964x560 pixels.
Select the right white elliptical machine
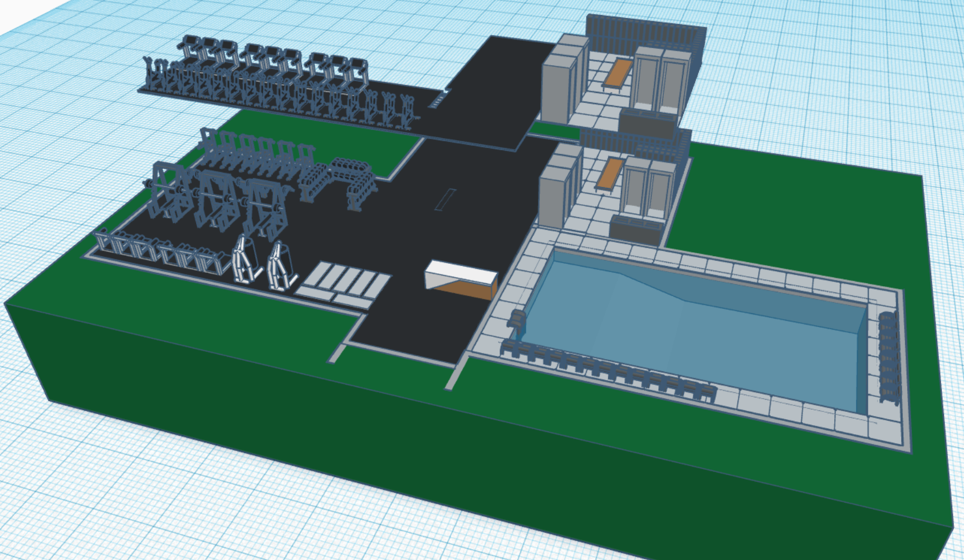coord(281,266)
